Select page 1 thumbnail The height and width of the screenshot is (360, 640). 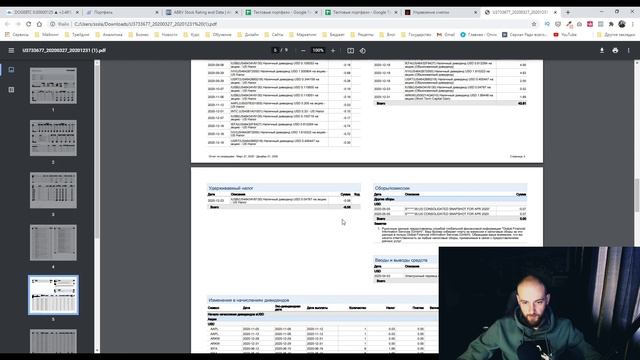coord(53,86)
